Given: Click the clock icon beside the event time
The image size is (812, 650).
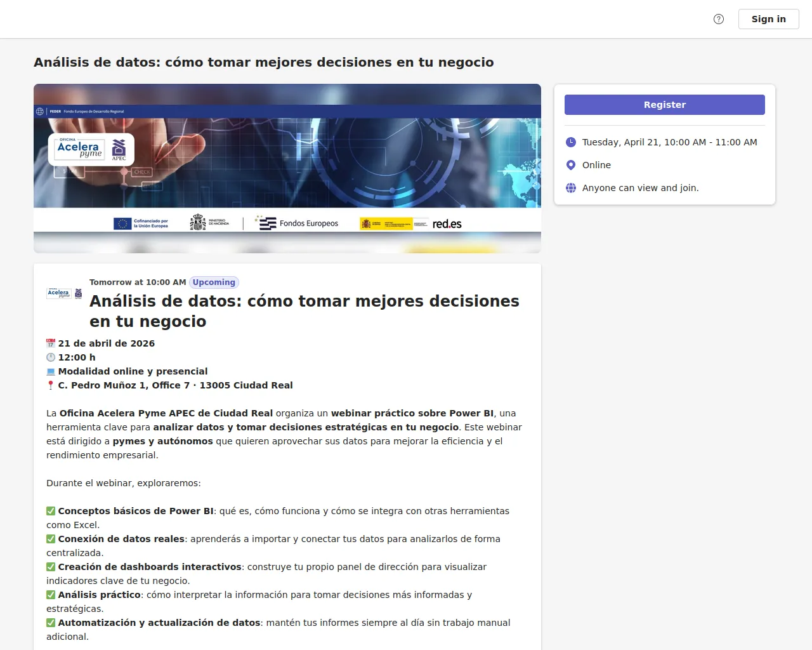Looking at the screenshot, I should pyautogui.click(x=571, y=142).
